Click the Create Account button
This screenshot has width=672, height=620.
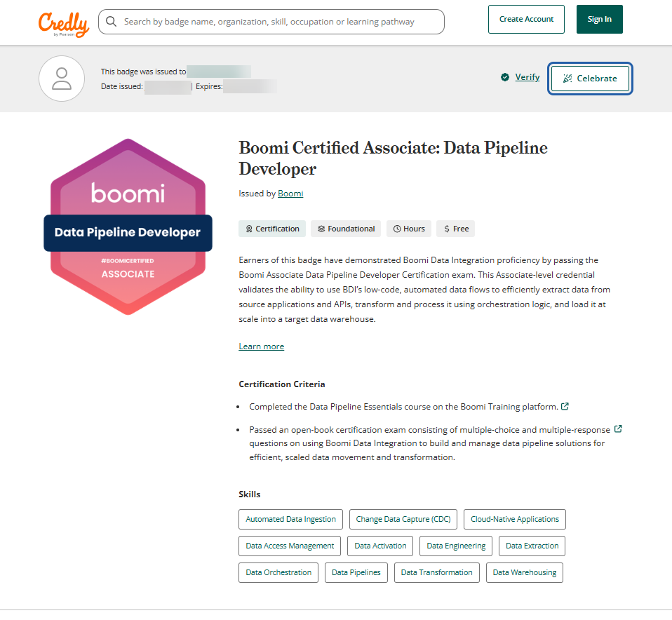(526, 19)
